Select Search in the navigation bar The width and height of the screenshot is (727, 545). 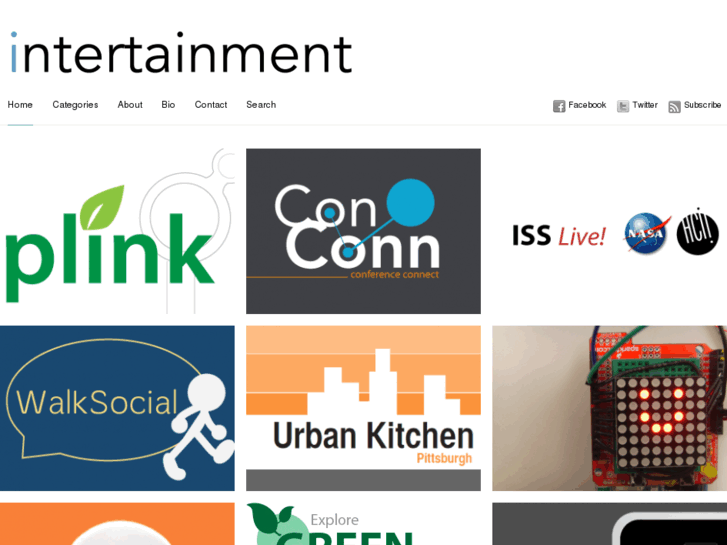(x=261, y=105)
